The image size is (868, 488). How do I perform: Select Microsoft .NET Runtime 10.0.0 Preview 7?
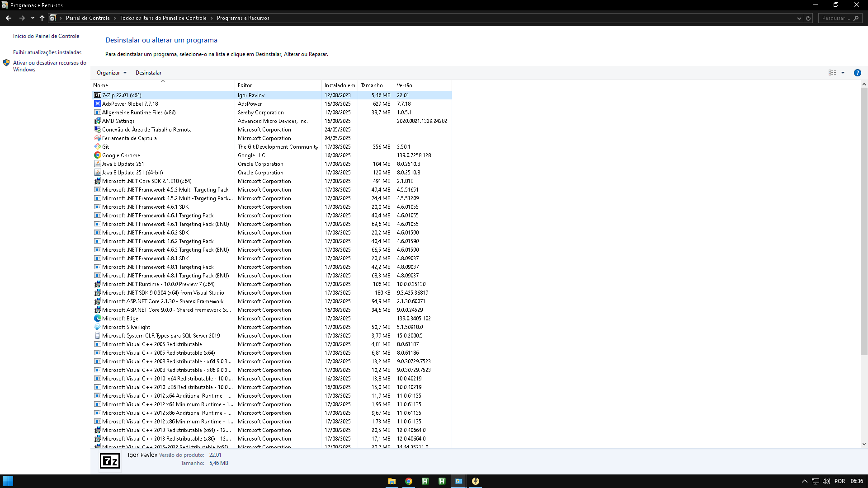[272, 284]
